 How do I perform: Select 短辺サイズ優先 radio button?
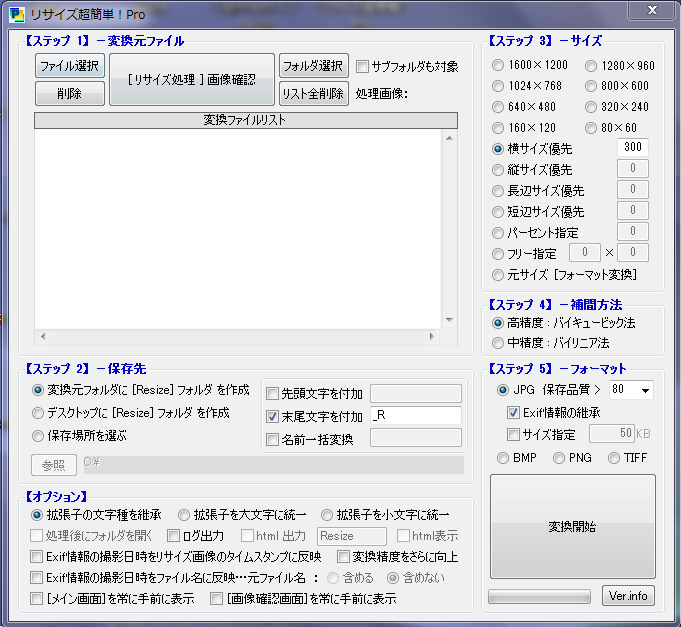coord(498,212)
